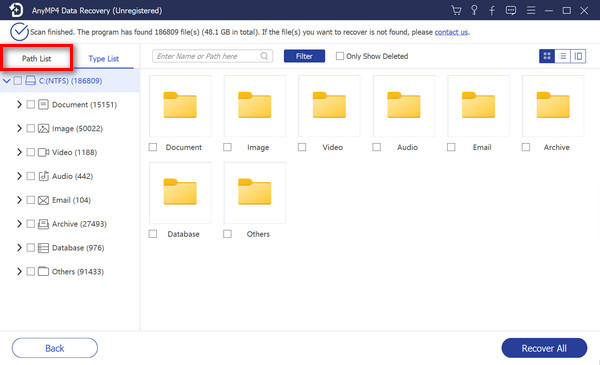The width and height of the screenshot is (600, 365).
Task: Tick the checkbox under Document folder
Action: [153, 147]
